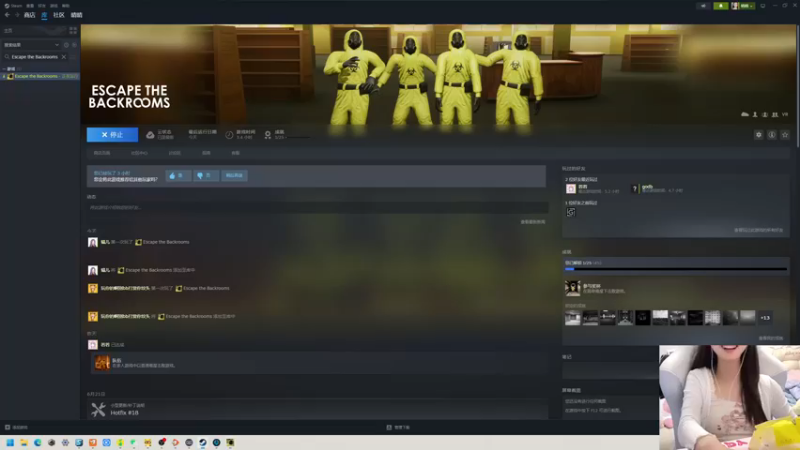
Task: Click the ready-to-play filter icon in sidebar
Action: coord(74,45)
